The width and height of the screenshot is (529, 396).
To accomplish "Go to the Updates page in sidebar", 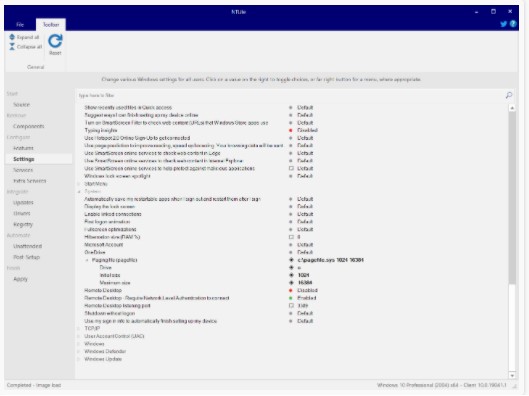I will (23, 203).
